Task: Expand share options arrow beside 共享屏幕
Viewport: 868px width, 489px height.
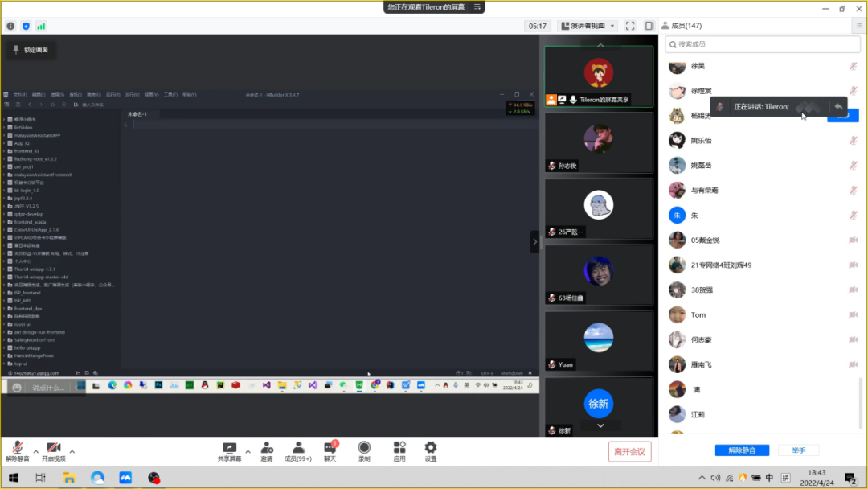Action: (x=248, y=451)
